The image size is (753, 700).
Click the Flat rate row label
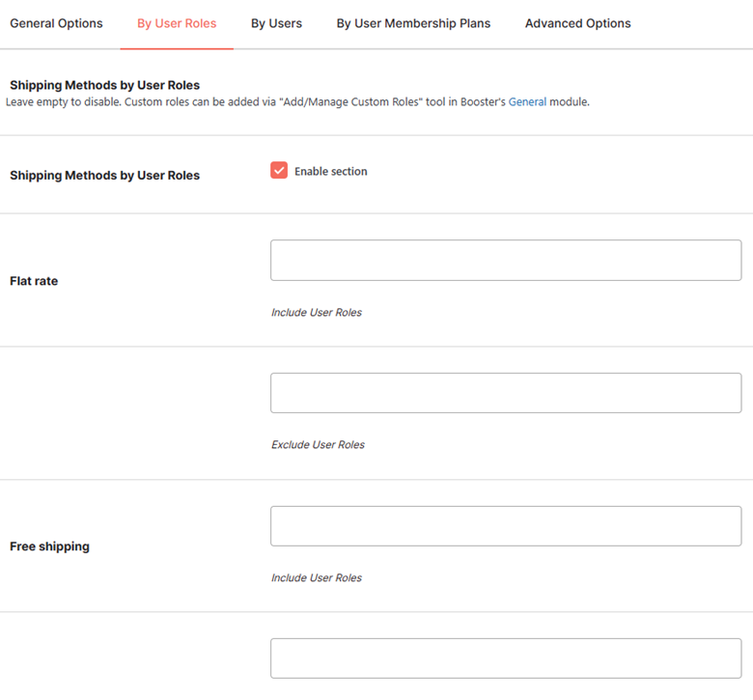pos(34,281)
